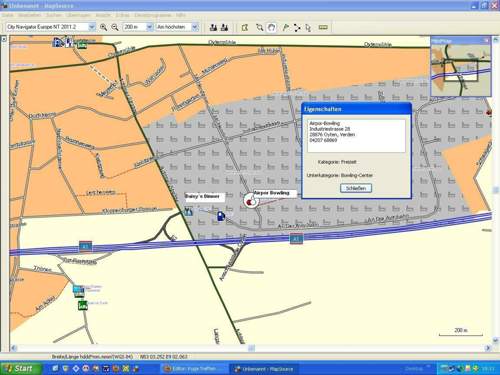500x375 pixels.
Task: Select the arrow selection tool
Action: (x=308, y=28)
